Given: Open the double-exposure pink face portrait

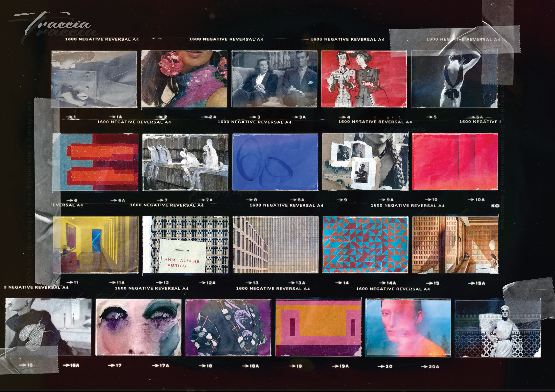Looking at the screenshot, I should 408,328.
